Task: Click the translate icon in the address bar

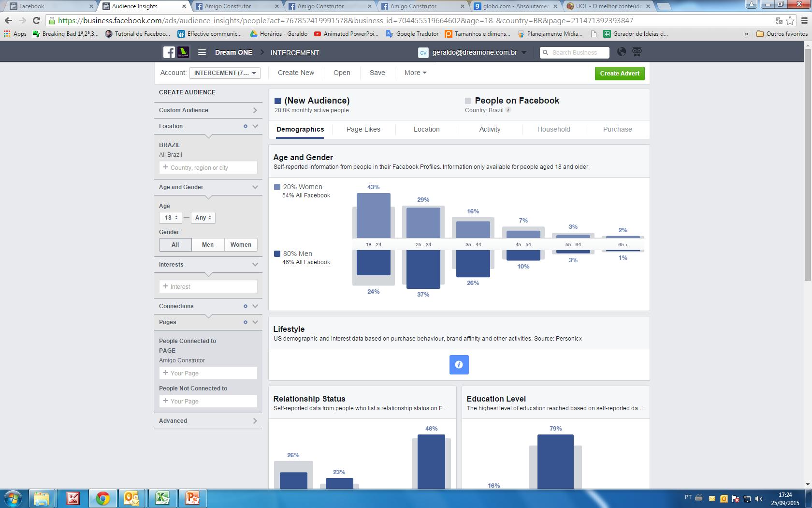Action: (x=779, y=20)
